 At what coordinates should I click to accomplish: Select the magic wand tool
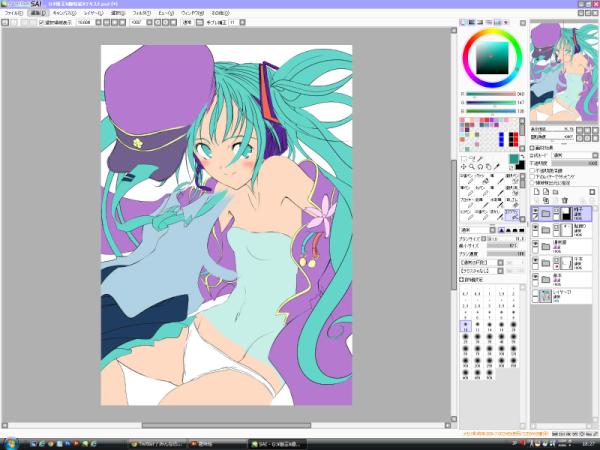[x=480, y=158]
